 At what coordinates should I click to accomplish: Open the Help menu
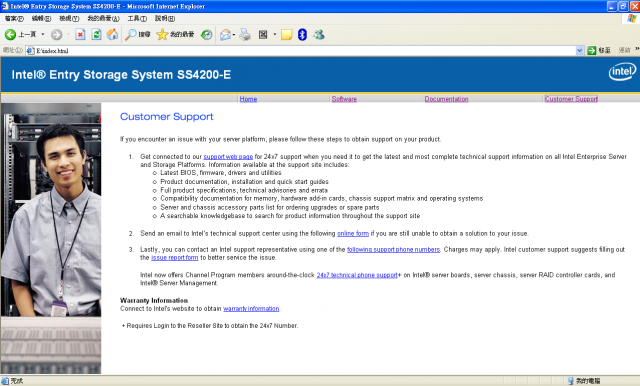(164, 18)
